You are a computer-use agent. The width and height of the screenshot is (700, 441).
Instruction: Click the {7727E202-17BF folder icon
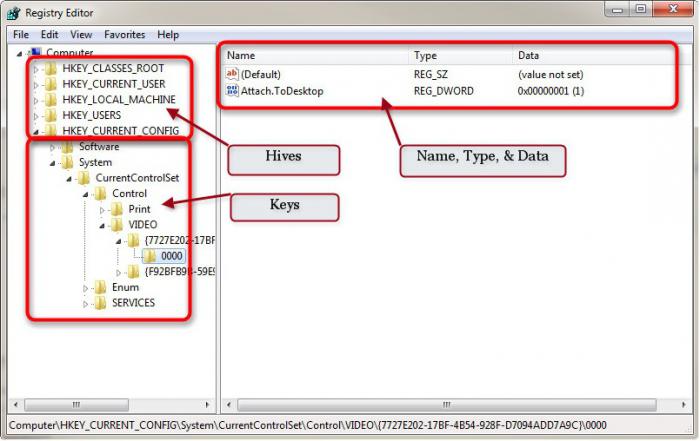click(x=133, y=241)
